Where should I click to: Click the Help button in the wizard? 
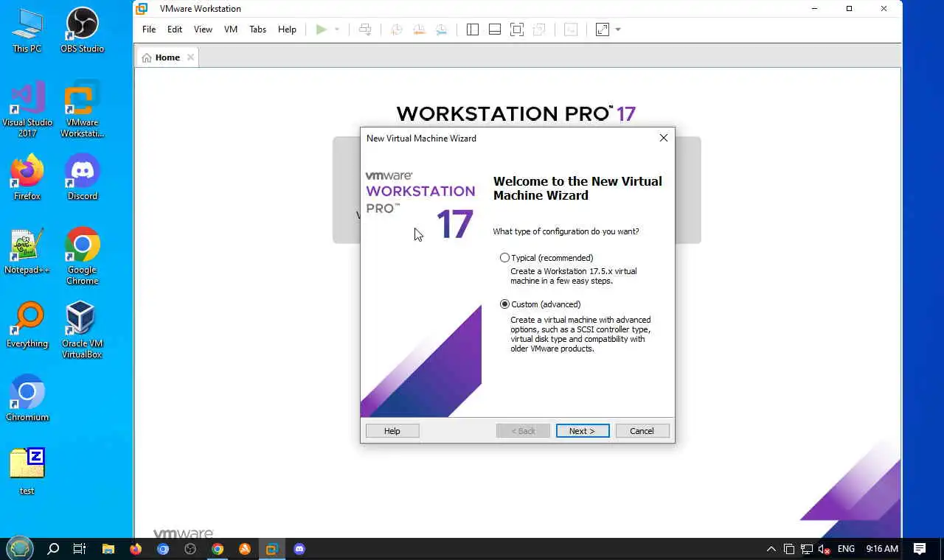tap(392, 431)
